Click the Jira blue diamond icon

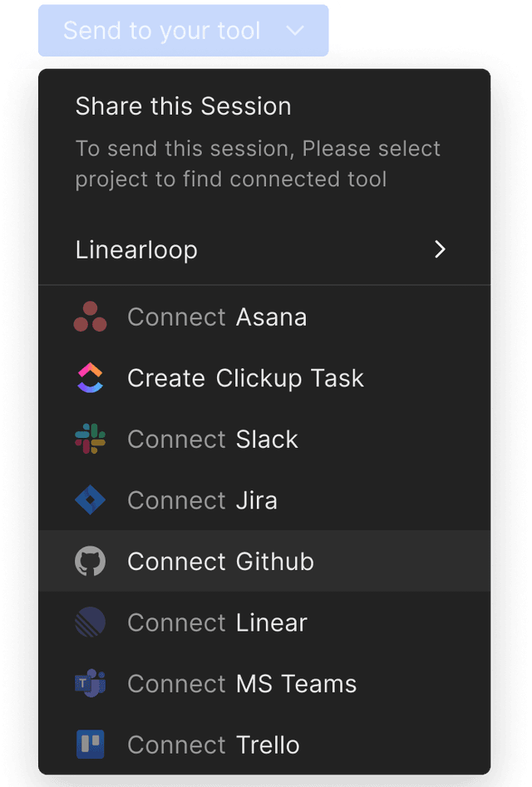coord(90,500)
